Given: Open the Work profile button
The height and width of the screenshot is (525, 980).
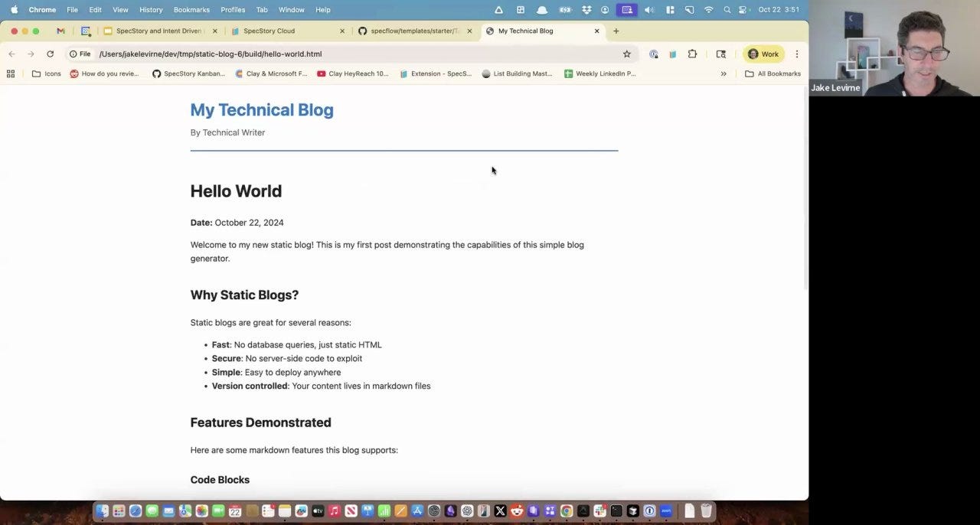Looking at the screenshot, I should 763,54.
